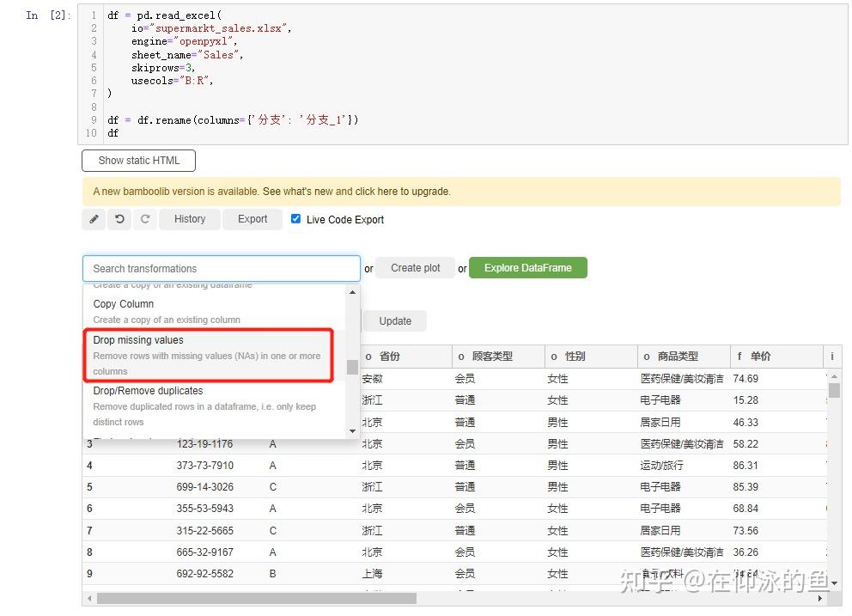Click the pencil edit icon in bamboolib toolbar
Screen dimensions: 852x616
point(94,219)
